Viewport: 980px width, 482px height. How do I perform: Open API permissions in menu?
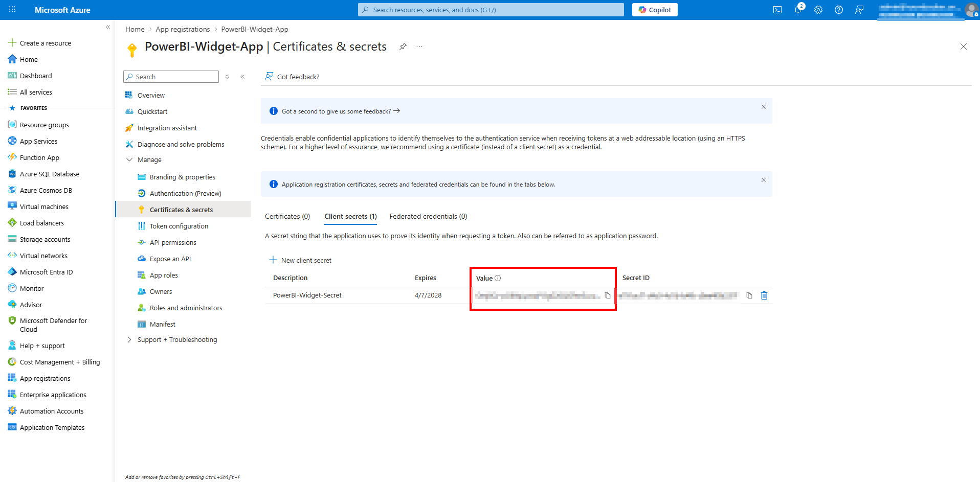point(173,243)
